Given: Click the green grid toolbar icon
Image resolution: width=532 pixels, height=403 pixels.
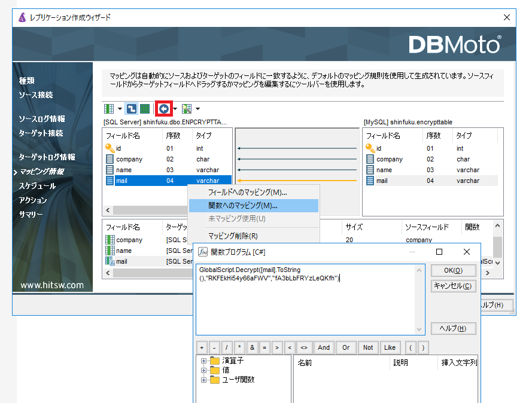Looking at the screenshot, I should point(145,109).
